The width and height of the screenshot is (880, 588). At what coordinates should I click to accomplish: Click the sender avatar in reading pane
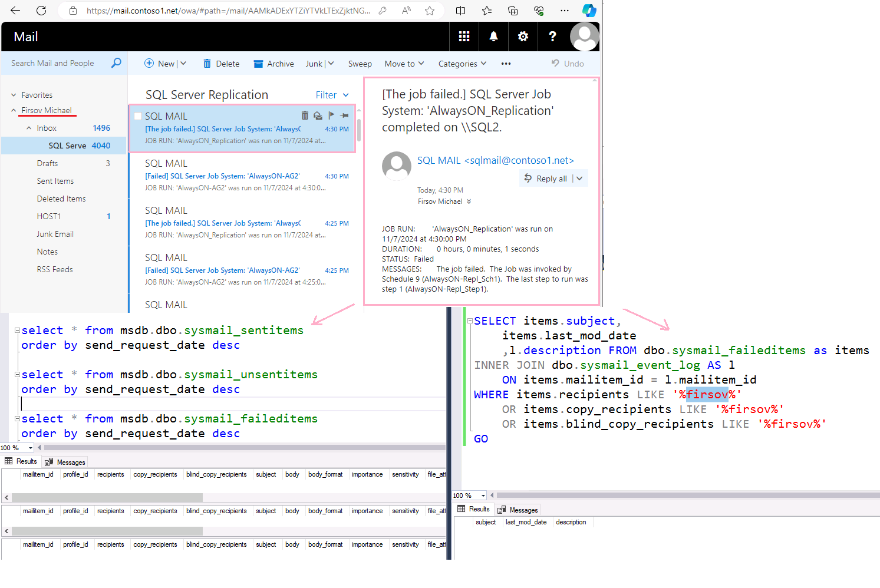[397, 166]
